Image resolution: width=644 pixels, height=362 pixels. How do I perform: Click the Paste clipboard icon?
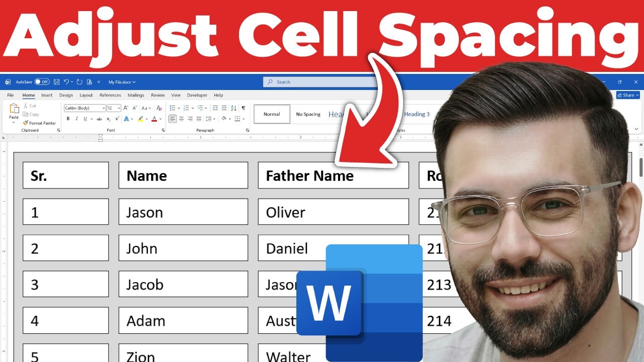(14, 109)
